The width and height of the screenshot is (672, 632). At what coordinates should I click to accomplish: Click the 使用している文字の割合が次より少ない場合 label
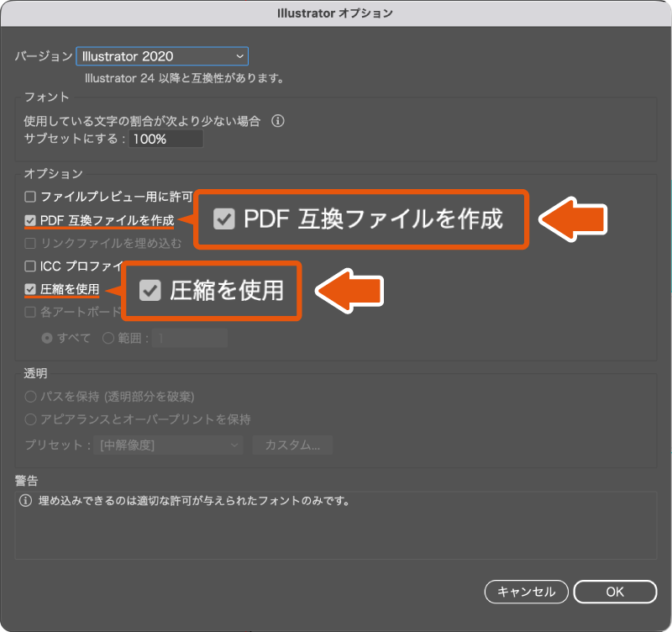click(142, 121)
